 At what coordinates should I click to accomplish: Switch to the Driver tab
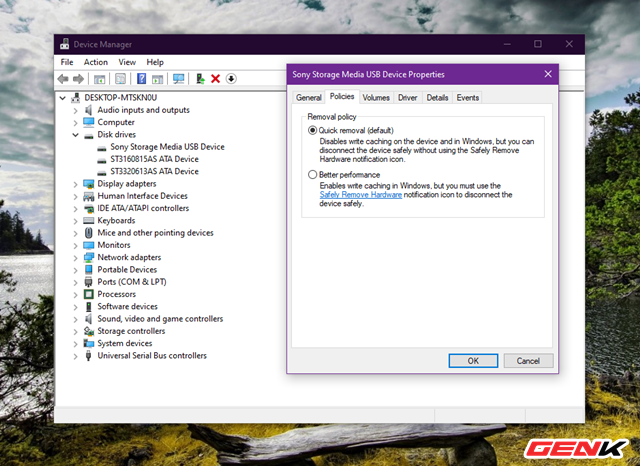click(407, 98)
